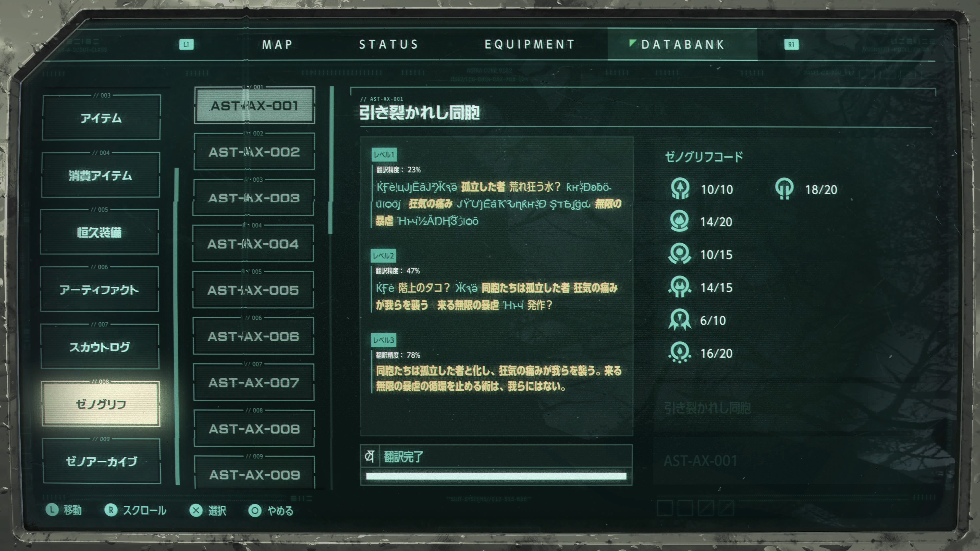Viewport: 980px width, 551px height.
Task: Select the アイテム category
Action: [x=101, y=118]
